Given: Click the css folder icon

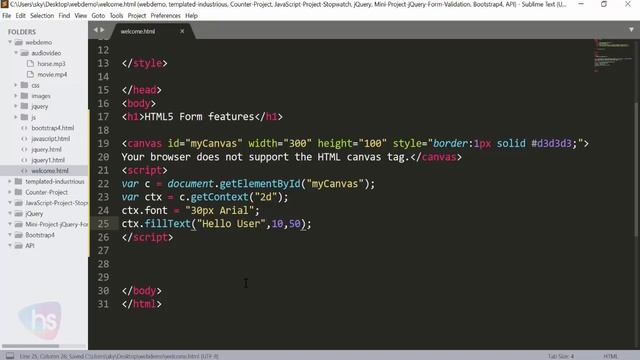Looking at the screenshot, I should tap(24, 85).
